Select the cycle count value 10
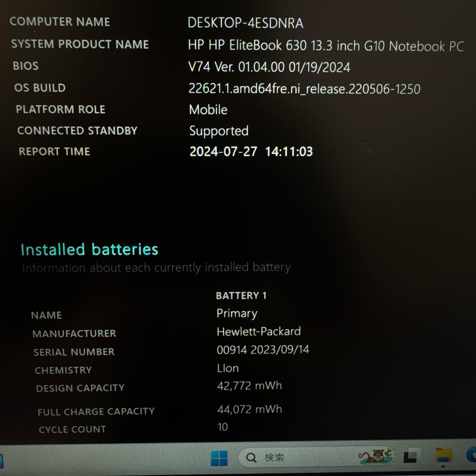 [x=222, y=427]
